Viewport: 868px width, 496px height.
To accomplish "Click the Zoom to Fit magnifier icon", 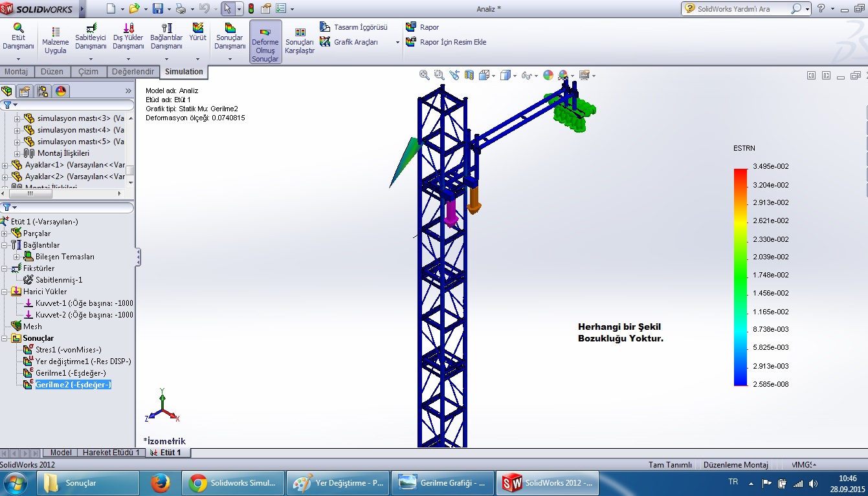I will coord(425,75).
